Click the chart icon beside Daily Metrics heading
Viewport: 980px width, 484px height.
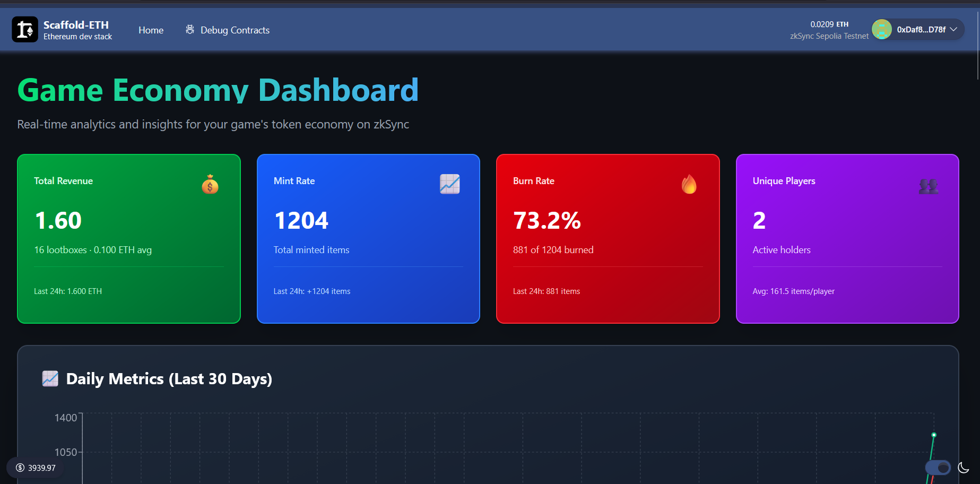point(50,378)
